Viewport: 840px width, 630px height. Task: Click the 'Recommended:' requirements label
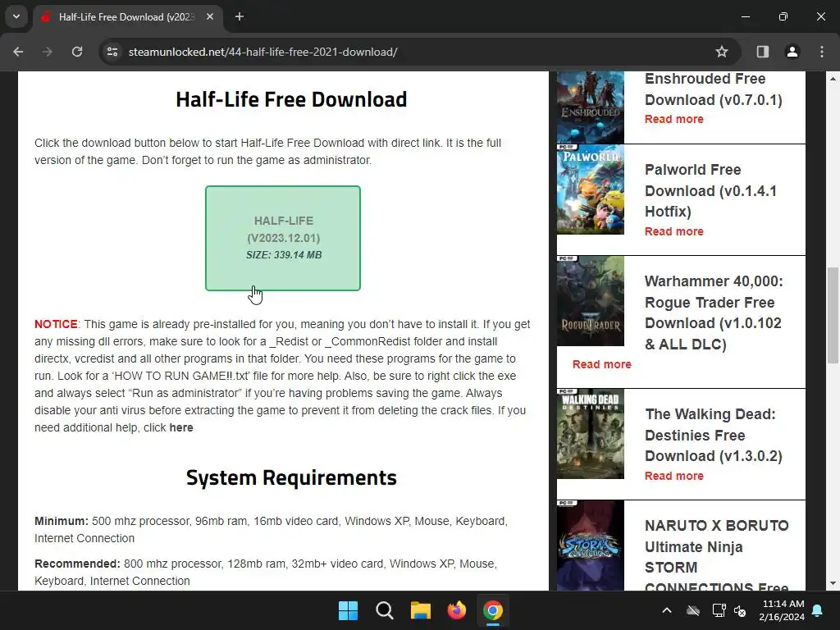click(x=77, y=564)
